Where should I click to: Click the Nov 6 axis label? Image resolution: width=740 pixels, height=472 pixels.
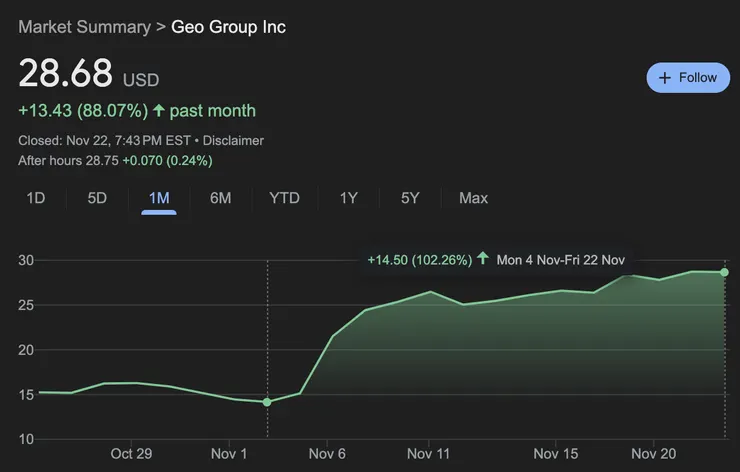point(327,454)
